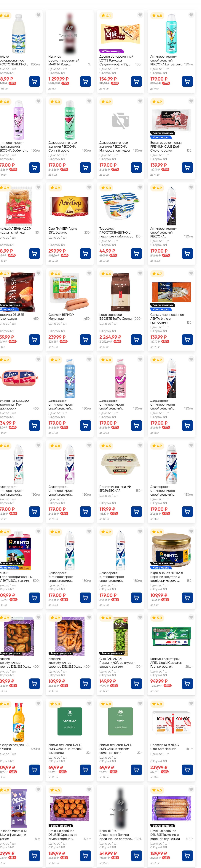Click WOW-находка badge on LOTTE dessert
The width and height of the screenshot is (201, 868).
111,51
